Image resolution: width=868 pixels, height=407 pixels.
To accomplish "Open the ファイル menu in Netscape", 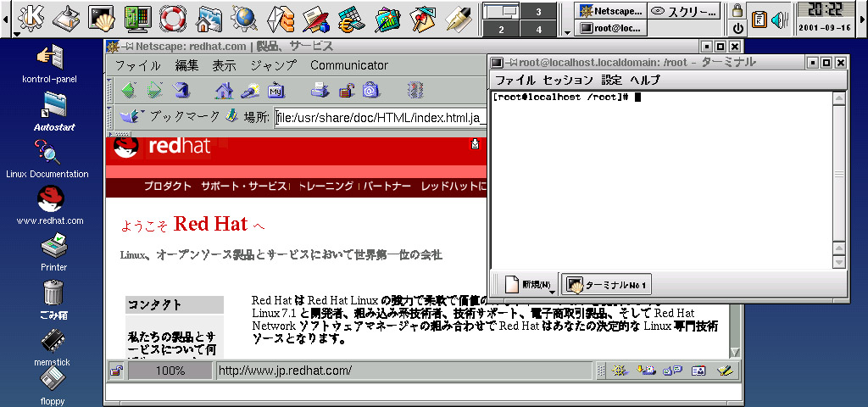I will point(138,65).
